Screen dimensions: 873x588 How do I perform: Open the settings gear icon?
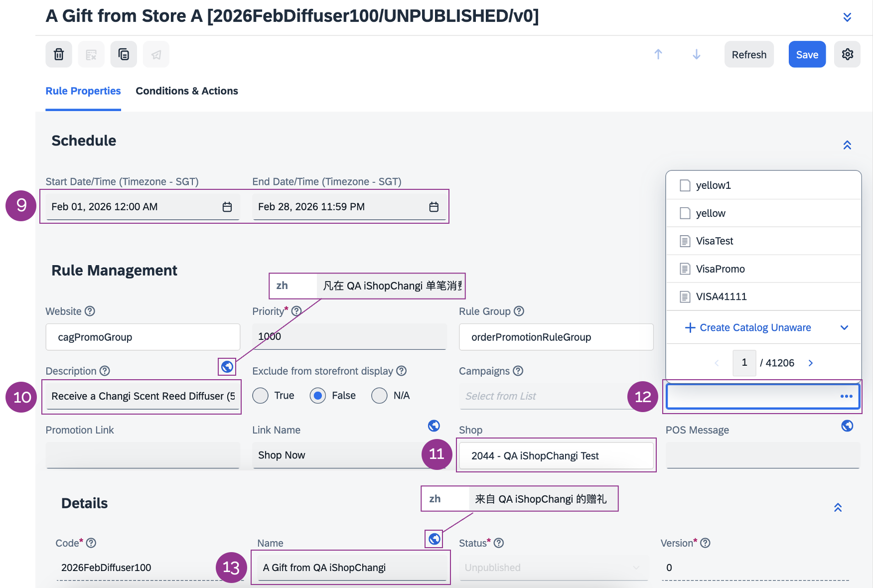pos(847,54)
